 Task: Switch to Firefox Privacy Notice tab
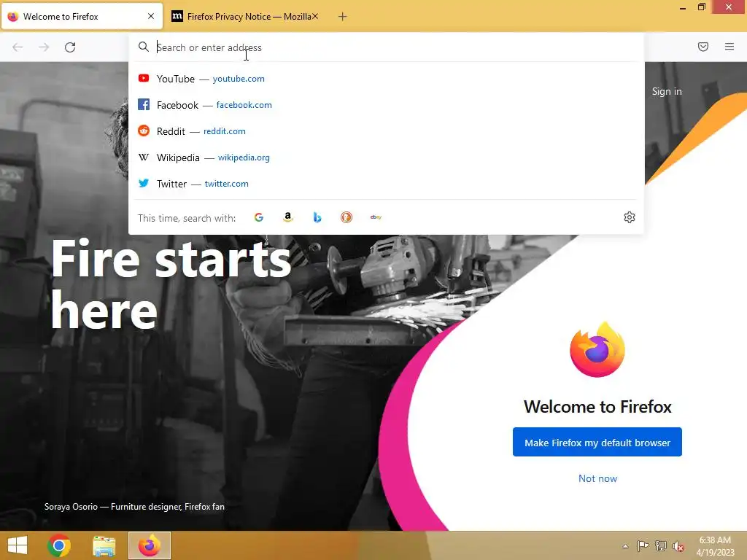pos(245,17)
